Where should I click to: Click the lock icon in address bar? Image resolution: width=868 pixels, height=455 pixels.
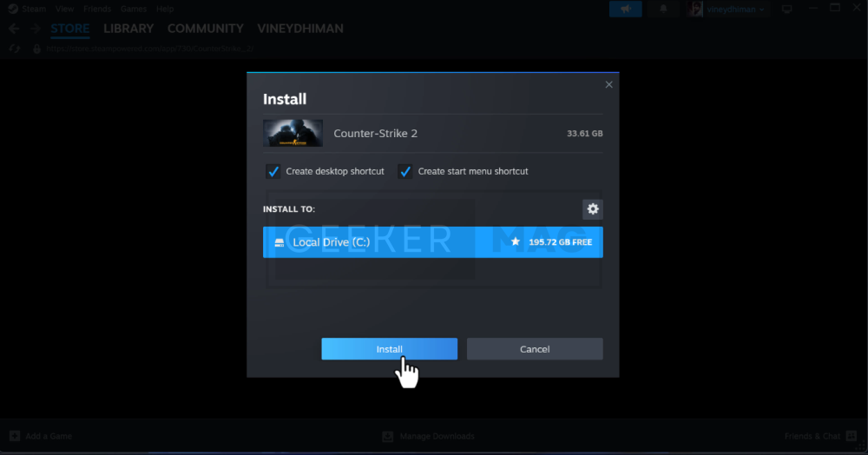(x=36, y=49)
